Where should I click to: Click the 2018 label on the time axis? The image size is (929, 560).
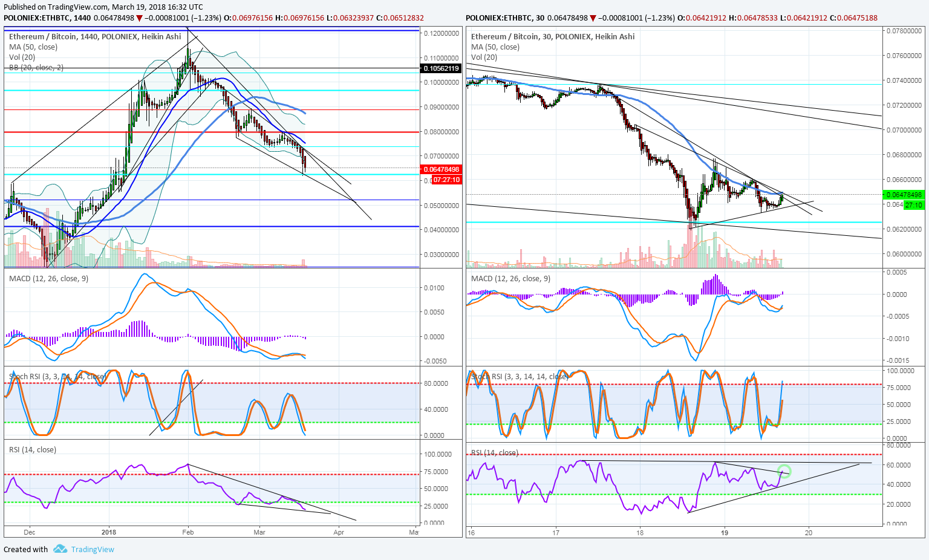(109, 532)
